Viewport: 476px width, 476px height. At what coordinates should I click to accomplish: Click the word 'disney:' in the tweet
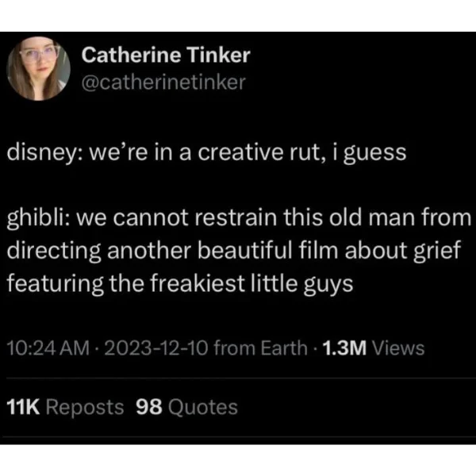(x=45, y=152)
